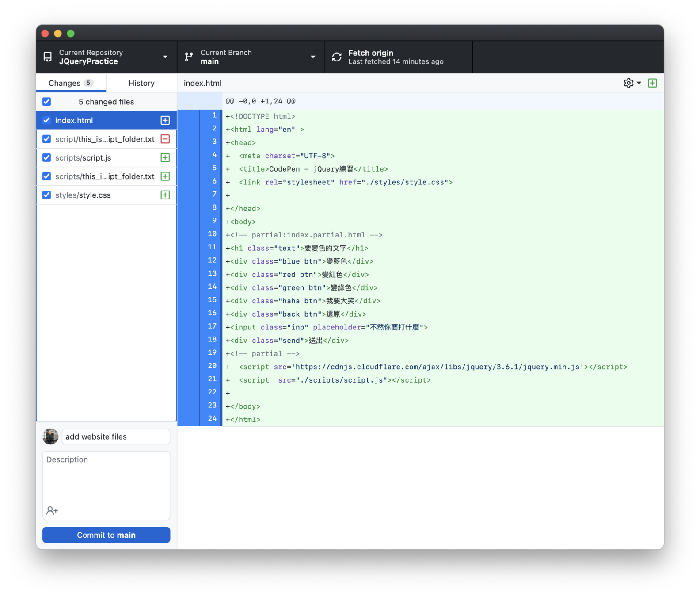Open the Current Branch dropdown
Viewport: 700px width, 597px height.
tap(251, 57)
